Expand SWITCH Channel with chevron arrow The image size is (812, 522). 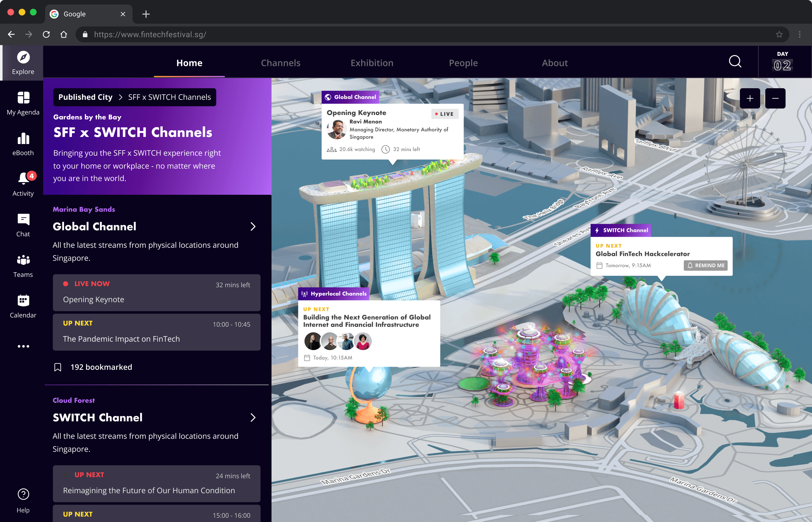[x=253, y=418]
